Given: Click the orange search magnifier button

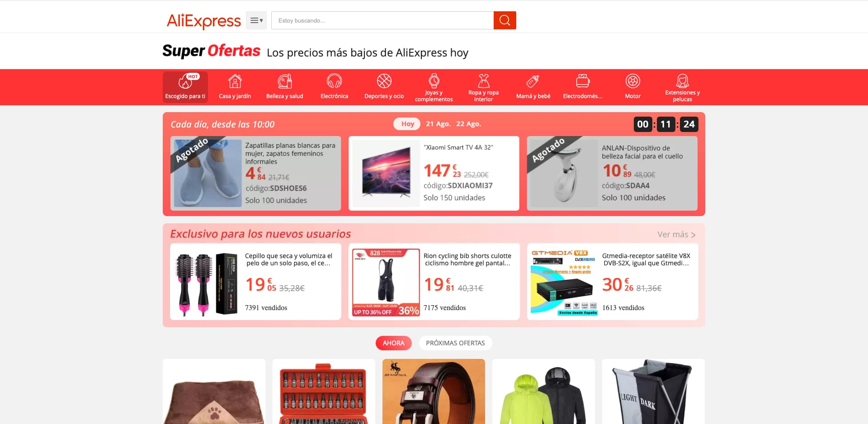Looking at the screenshot, I should pyautogui.click(x=505, y=20).
